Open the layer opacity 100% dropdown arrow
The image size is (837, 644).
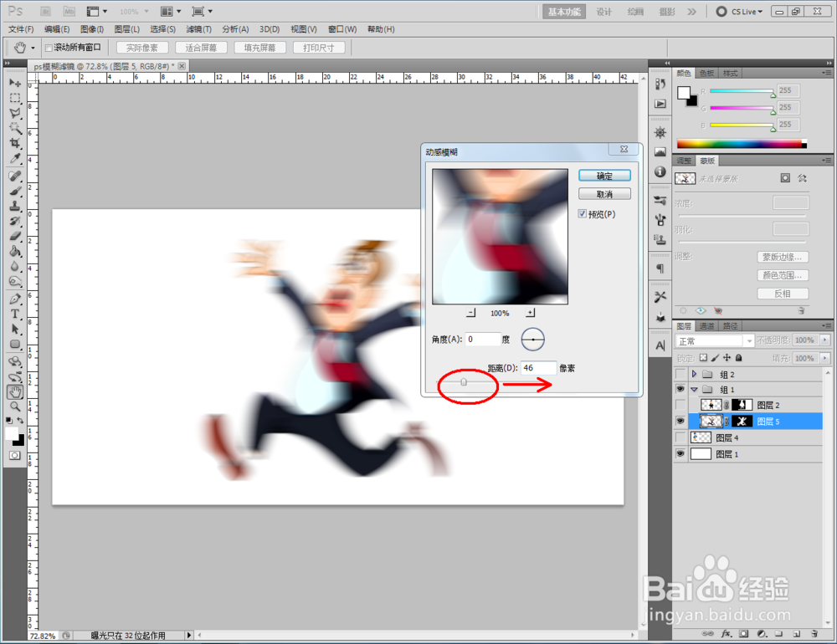point(825,340)
